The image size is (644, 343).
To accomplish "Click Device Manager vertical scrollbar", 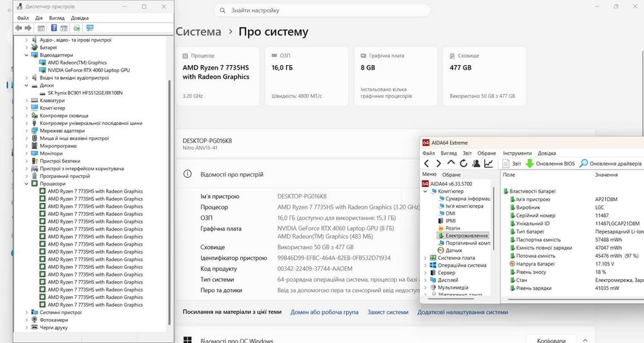I will coord(169,202).
